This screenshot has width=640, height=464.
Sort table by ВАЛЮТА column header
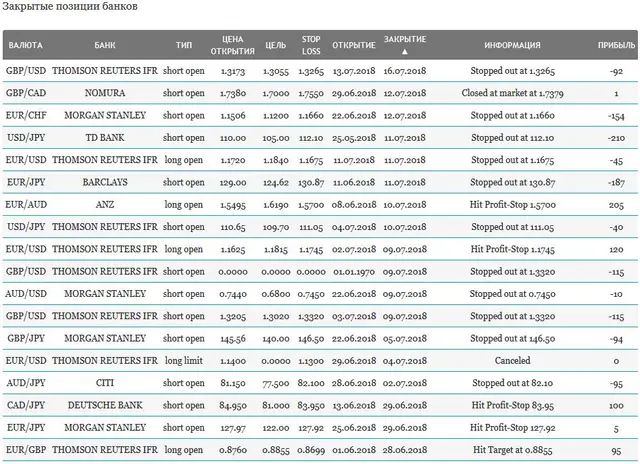point(26,45)
